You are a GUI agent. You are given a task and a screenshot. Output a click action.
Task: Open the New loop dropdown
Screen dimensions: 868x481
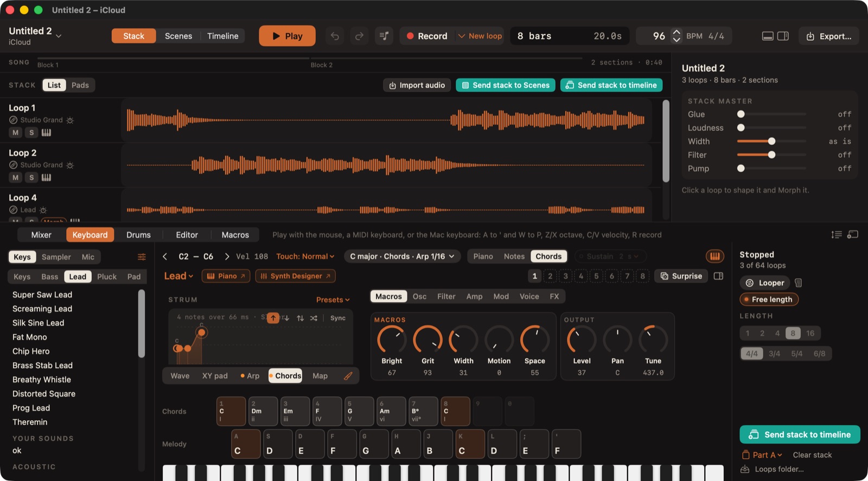pyautogui.click(x=480, y=36)
